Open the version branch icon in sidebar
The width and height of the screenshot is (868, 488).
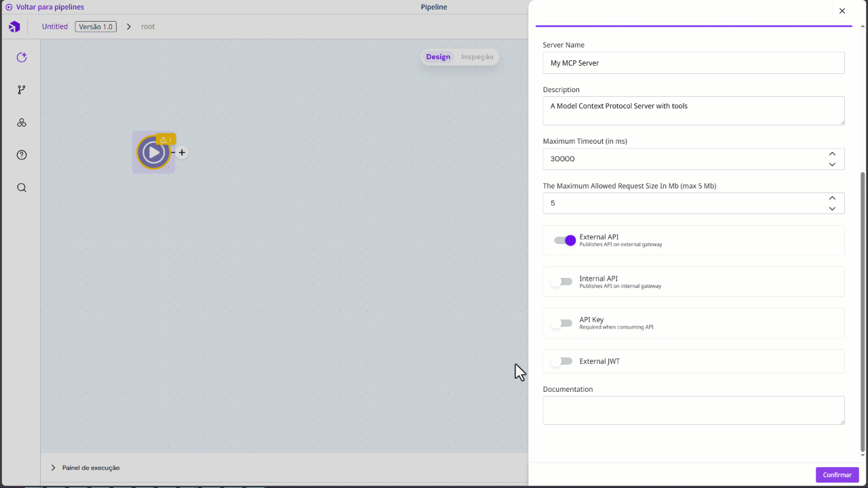[22, 90]
